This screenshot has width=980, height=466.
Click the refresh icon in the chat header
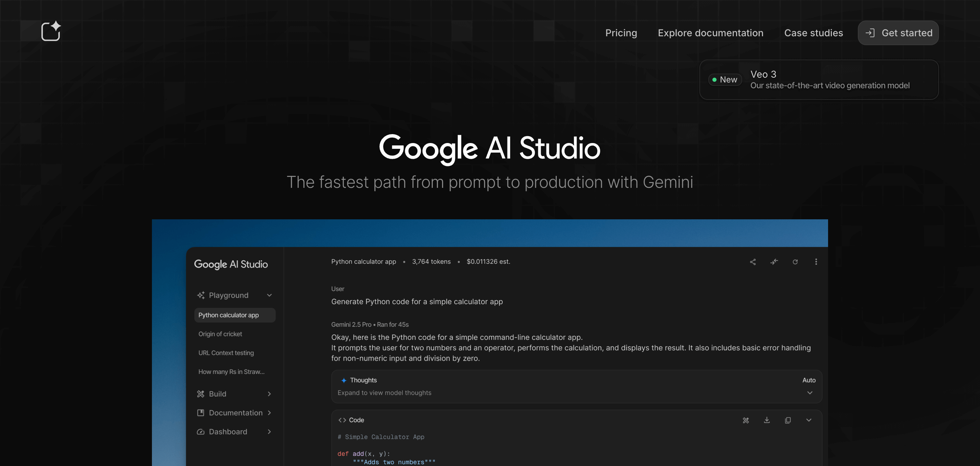(795, 262)
